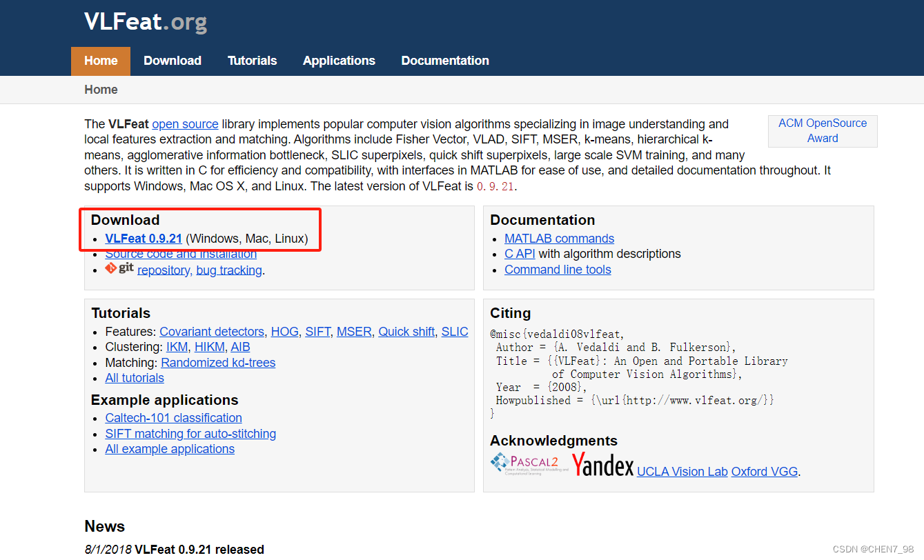This screenshot has width=924, height=560.
Task: Click the Example applications heading
Action: coord(165,400)
